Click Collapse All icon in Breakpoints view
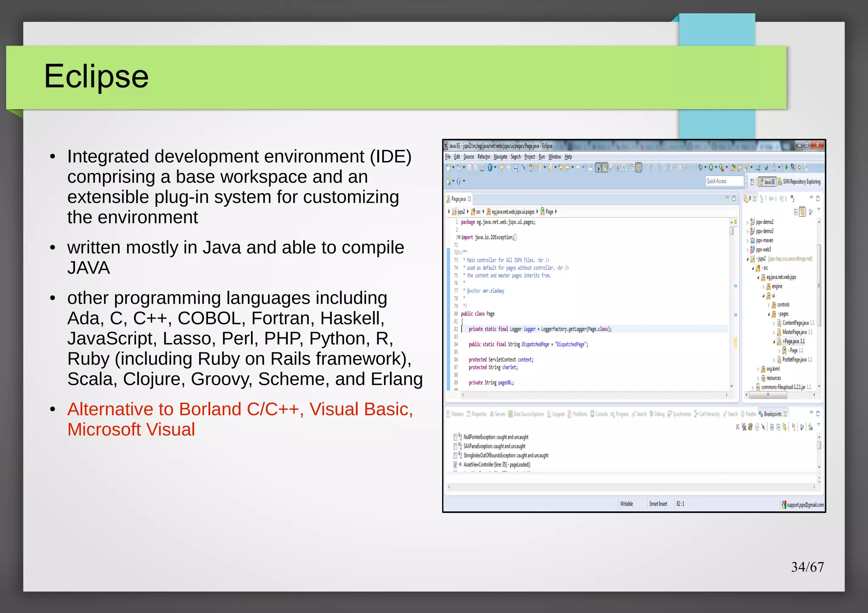868x613 pixels. click(779, 427)
